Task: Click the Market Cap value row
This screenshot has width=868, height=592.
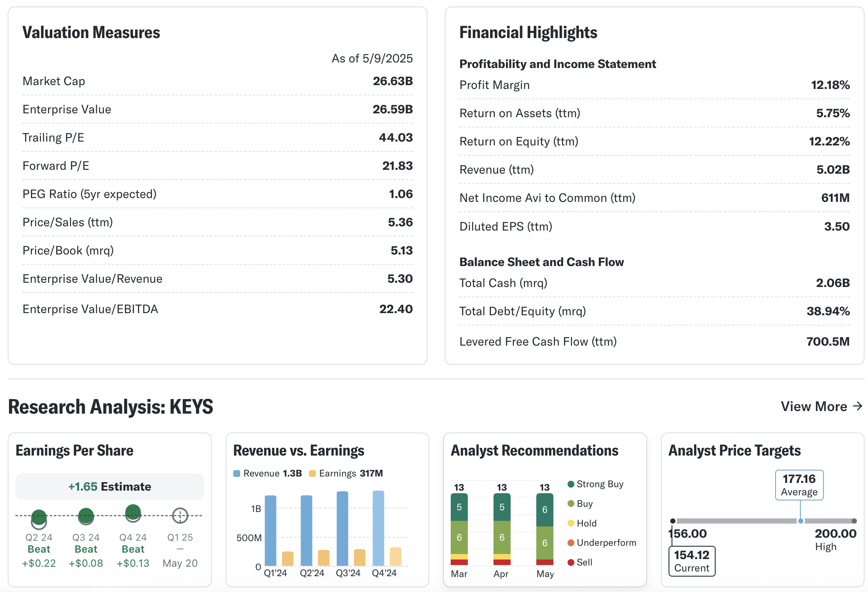Action: pyautogui.click(x=217, y=81)
